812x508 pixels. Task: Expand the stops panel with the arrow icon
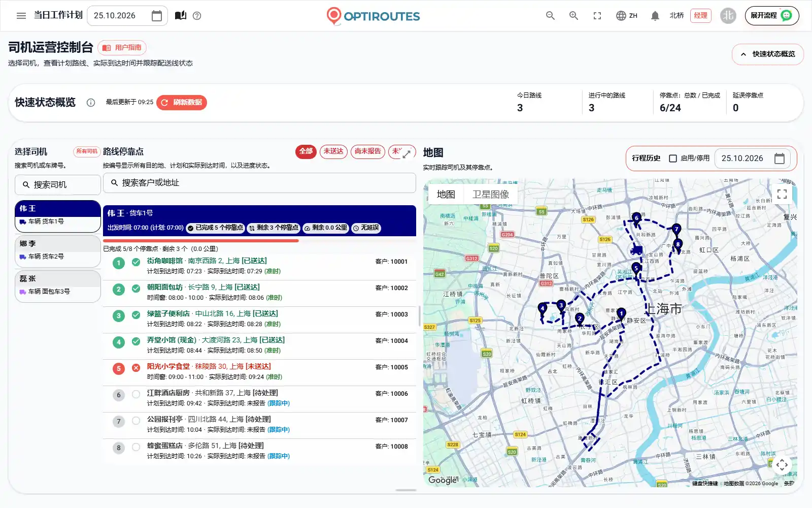pyautogui.click(x=407, y=154)
